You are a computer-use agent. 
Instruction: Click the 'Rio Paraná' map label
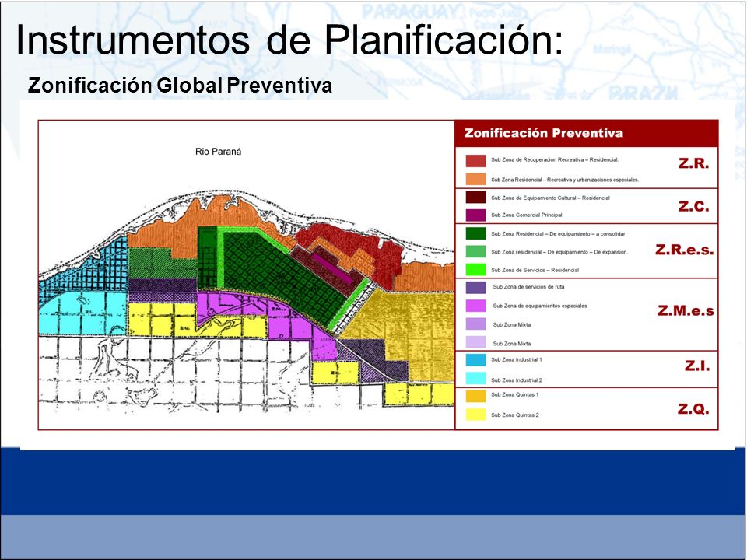click(x=218, y=152)
